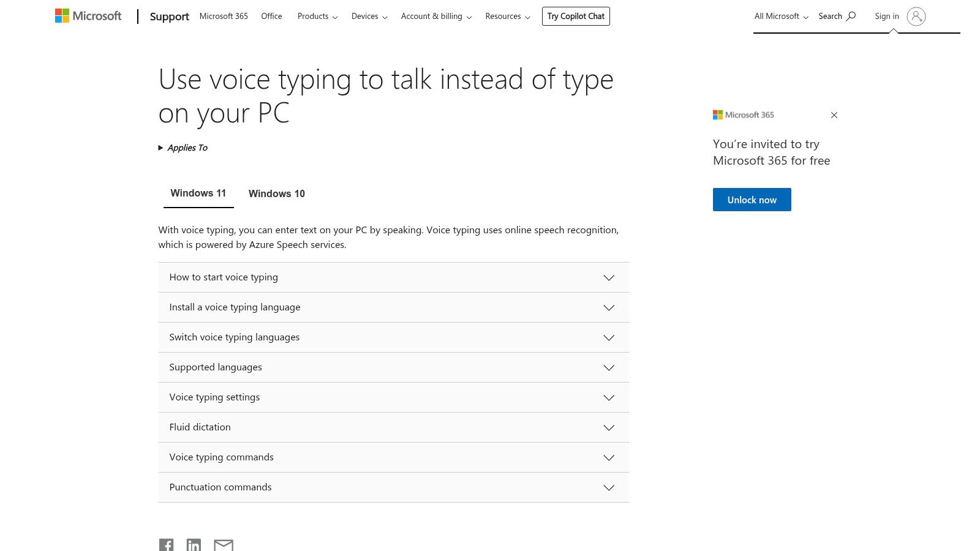The height and width of the screenshot is (551, 980).
Task: Click the Microsoft logo
Action: coord(88,15)
